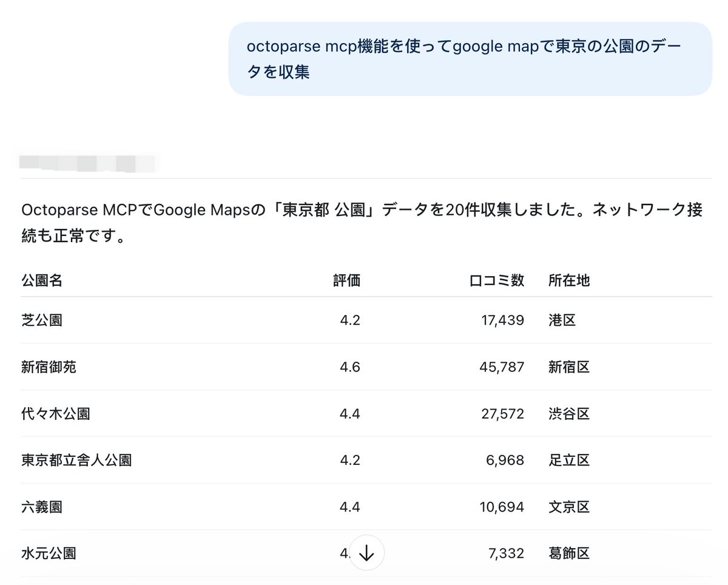Click the 4.4 rating for 代々木公園
The width and height of the screenshot is (728, 585).
click(349, 414)
